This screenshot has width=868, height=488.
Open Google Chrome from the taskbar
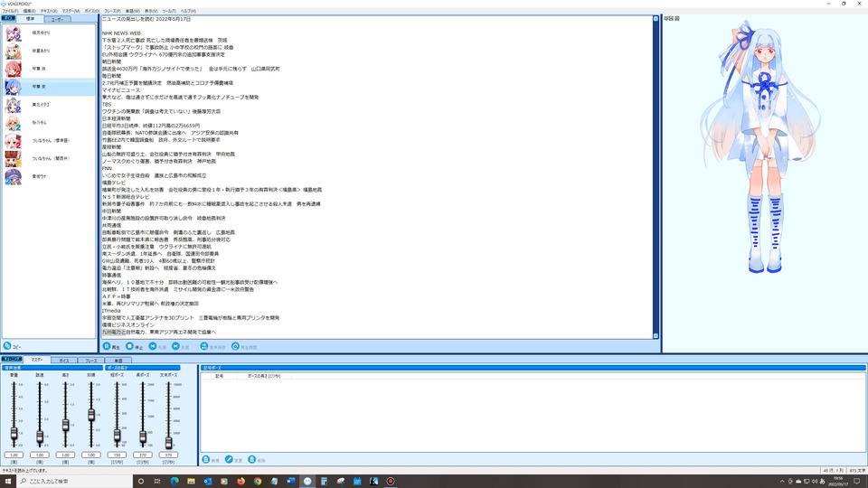[x=258, y=482]
